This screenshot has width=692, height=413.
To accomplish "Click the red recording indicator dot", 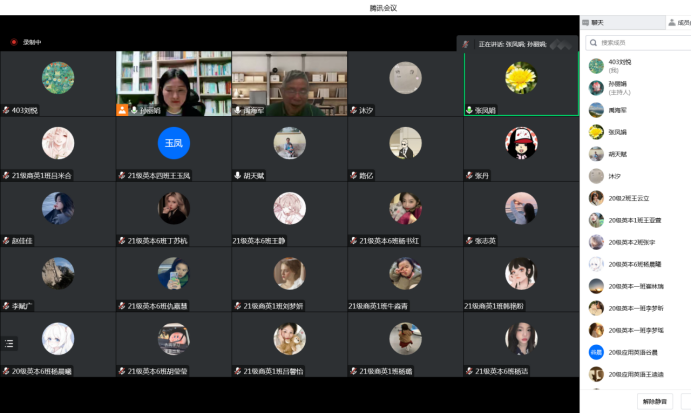I will [x=14, y=42].
